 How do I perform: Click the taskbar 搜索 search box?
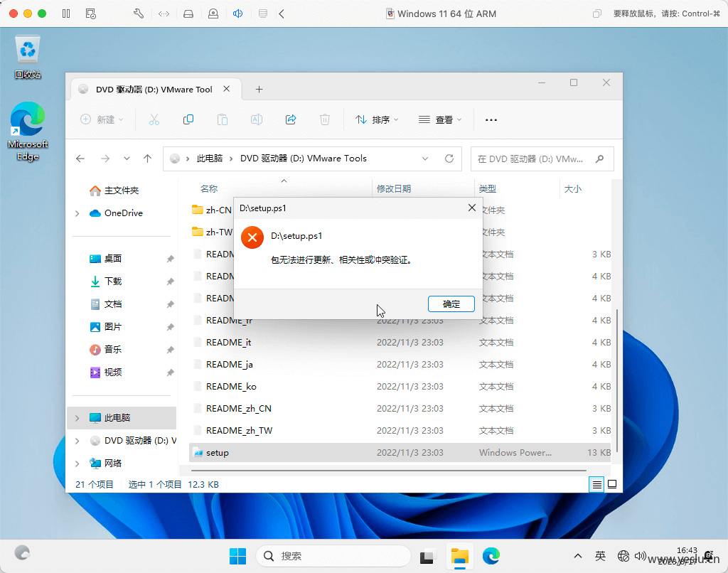pos(333,556)
